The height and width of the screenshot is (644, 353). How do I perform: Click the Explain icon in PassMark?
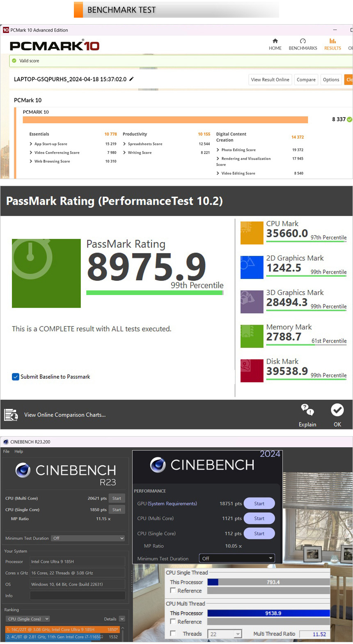pos(307,410)
